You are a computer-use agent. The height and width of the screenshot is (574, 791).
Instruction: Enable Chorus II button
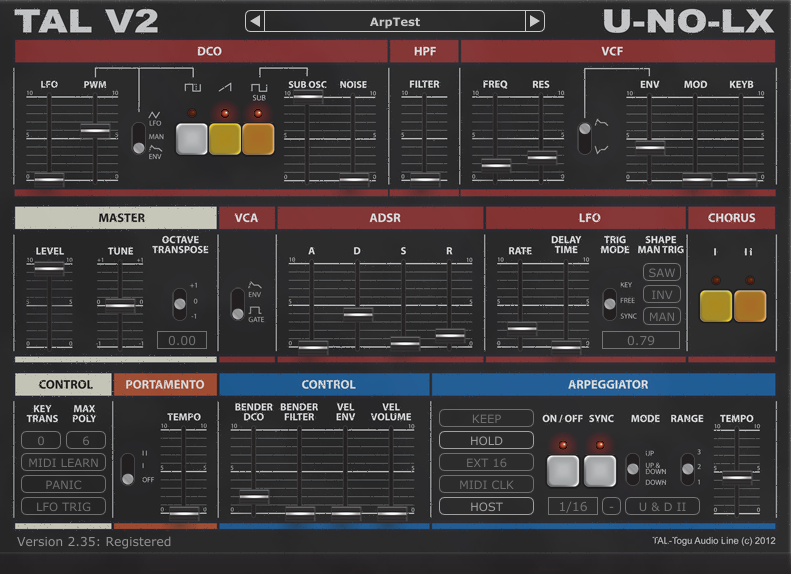coord(750,306)
